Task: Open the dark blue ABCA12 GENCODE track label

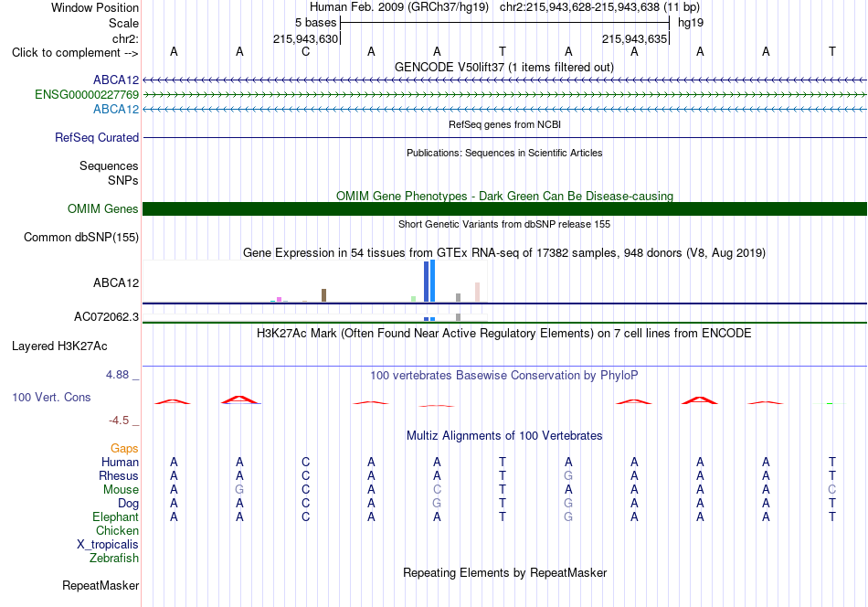Action: pyautogui.click(x=116, y=80)
